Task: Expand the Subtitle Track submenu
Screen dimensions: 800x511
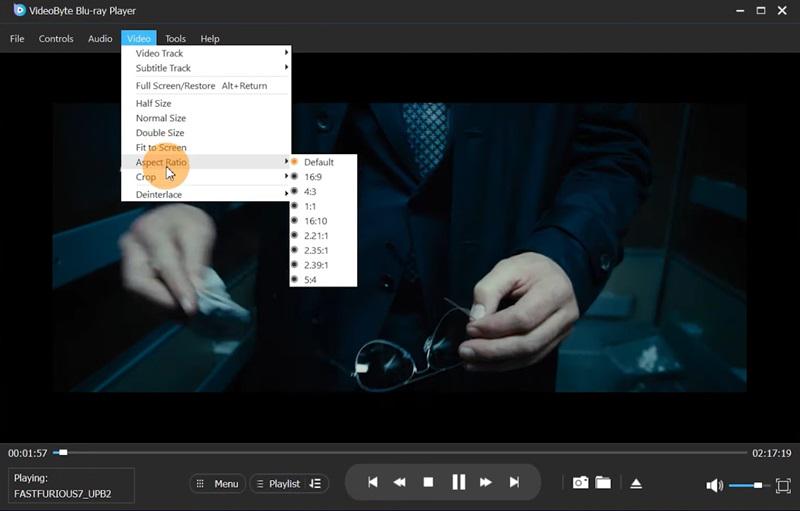Action: (x=206, y=68)
